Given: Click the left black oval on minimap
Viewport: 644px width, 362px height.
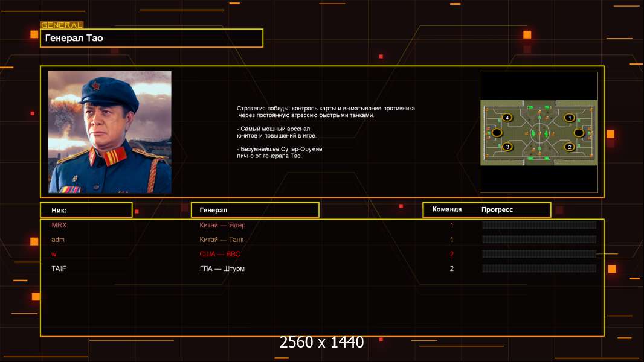Looking at the screenshot, I should click(x=497, y=132).
